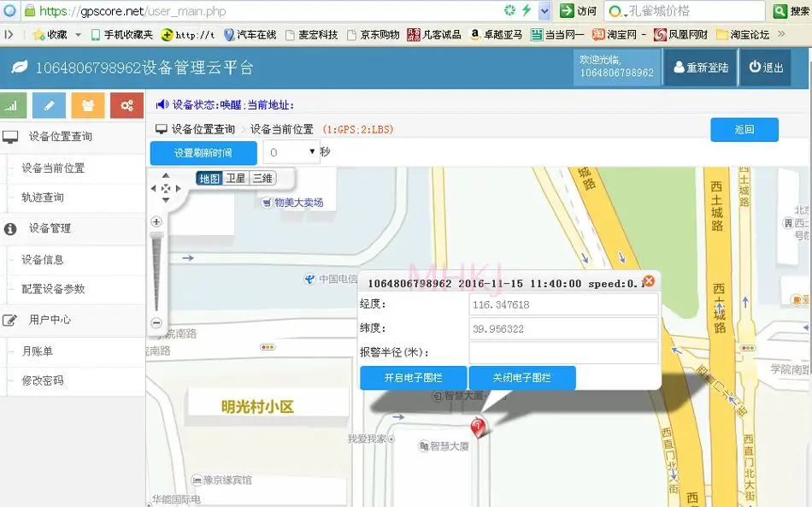
Task: Click the red device marker on map
Action: (478, 427)
